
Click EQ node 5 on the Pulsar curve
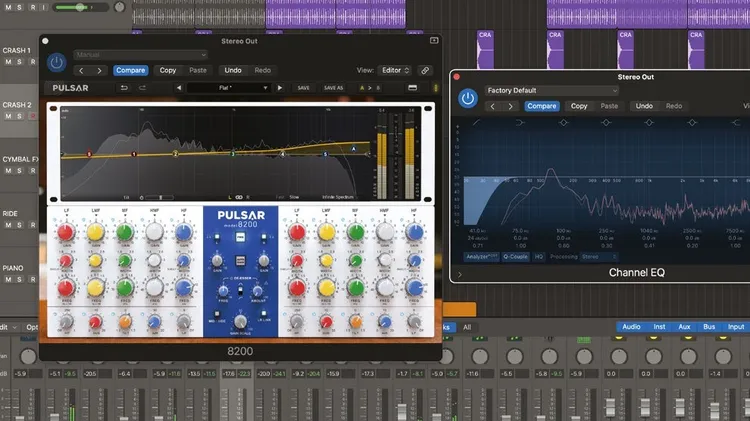click(325, 154)
